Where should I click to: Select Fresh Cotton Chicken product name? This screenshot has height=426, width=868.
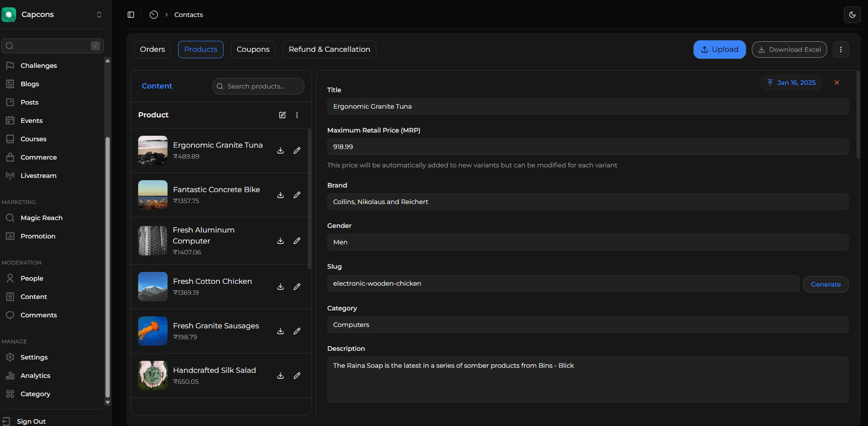213,281
